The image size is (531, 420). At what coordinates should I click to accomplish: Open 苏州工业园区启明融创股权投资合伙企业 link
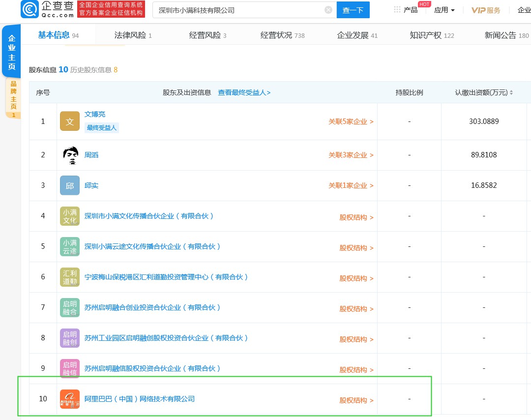166,338
